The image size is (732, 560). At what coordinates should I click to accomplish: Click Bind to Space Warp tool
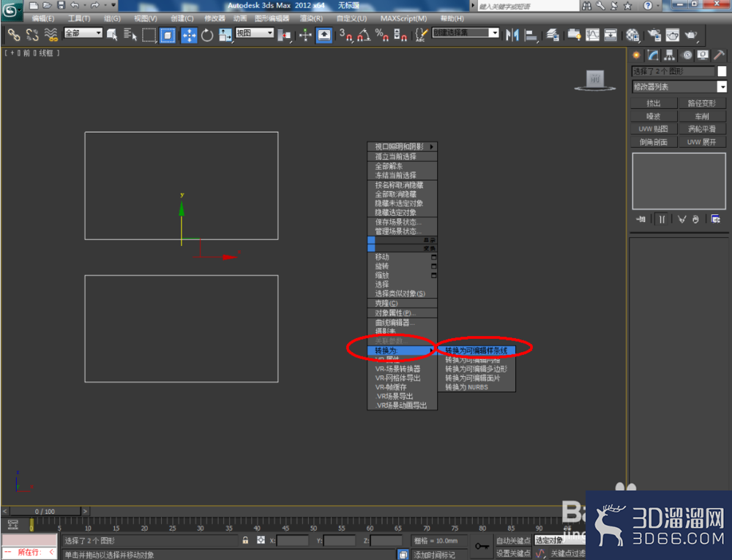(x=51, y=34)
